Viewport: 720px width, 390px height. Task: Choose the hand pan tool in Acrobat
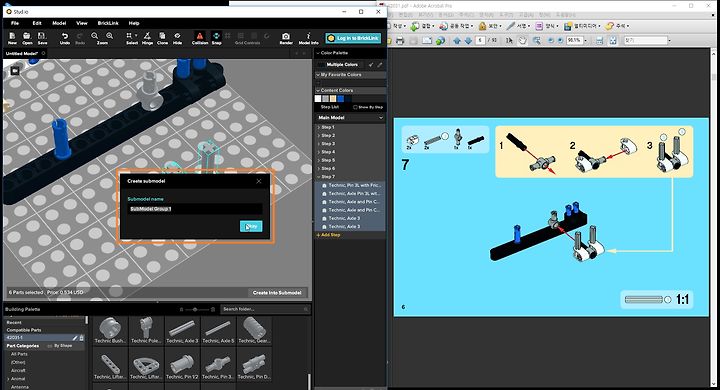[x=523, y=40]
